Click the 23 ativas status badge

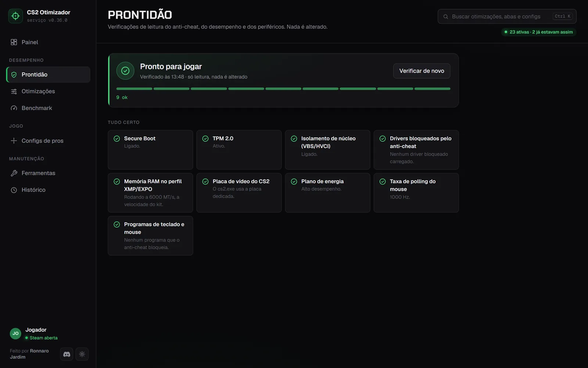click(539, 32)
